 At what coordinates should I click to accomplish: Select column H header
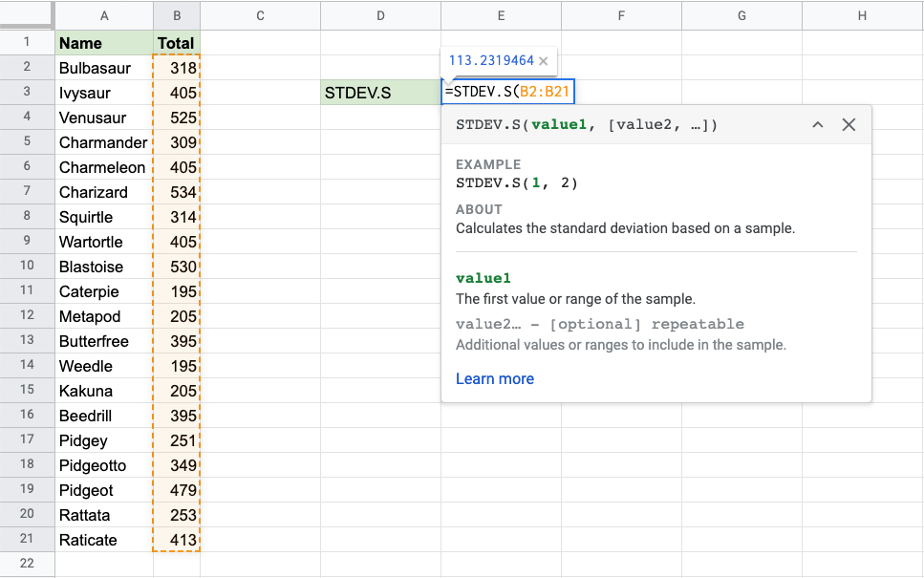[862, 15]
